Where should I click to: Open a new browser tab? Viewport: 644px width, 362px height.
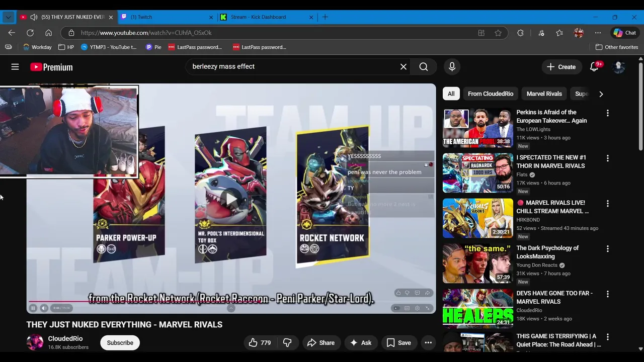point(325,17)
